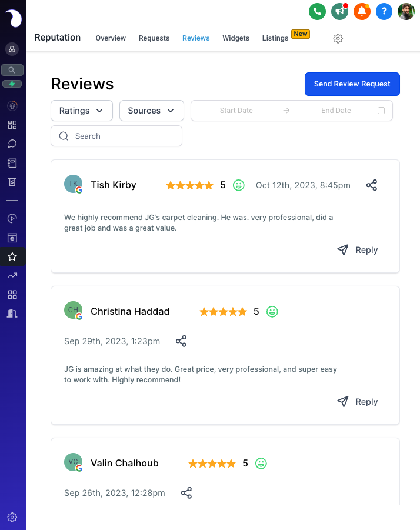The height and width of the screenshot is (530, 420).
Task: Switch to the Widgets tab
Action: click(x=236, y=38)
